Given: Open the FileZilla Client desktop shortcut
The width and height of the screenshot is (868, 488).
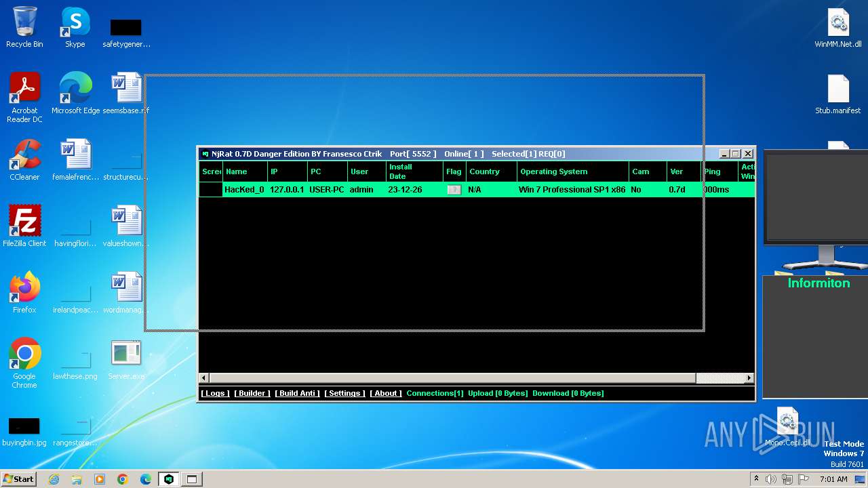Looking at the screenshot, I should (24, 226).
